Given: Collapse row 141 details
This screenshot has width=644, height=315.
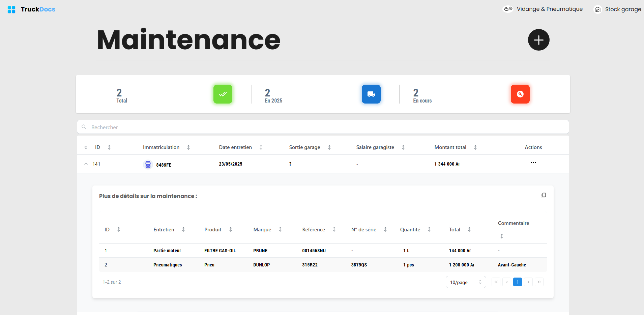Looking at the screenshot, I should point(86,164).
